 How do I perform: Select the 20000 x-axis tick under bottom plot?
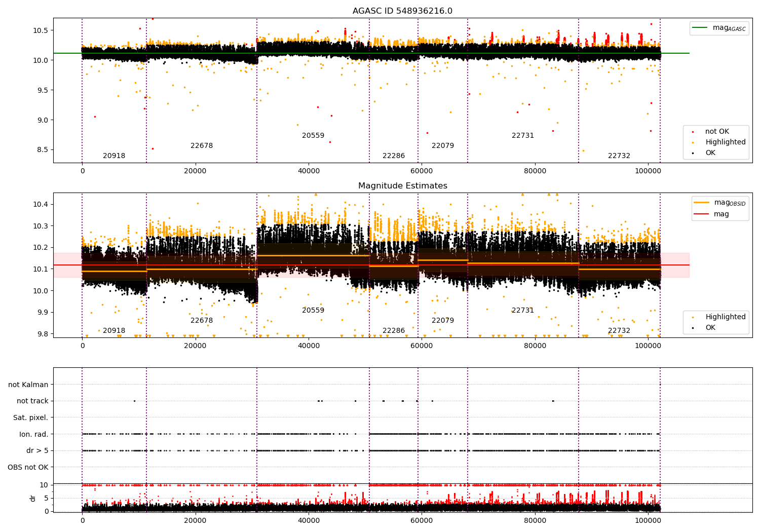pyautogui.click(x=195, y=520)
